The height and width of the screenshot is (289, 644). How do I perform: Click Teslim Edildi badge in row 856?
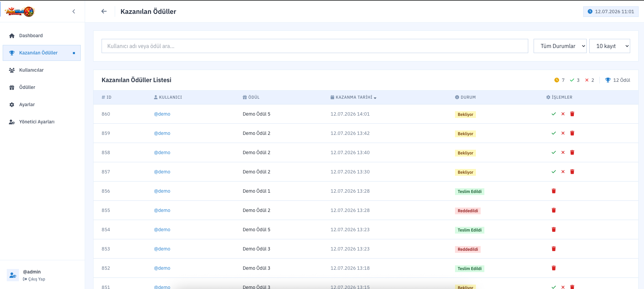click(x=469, y=192)
